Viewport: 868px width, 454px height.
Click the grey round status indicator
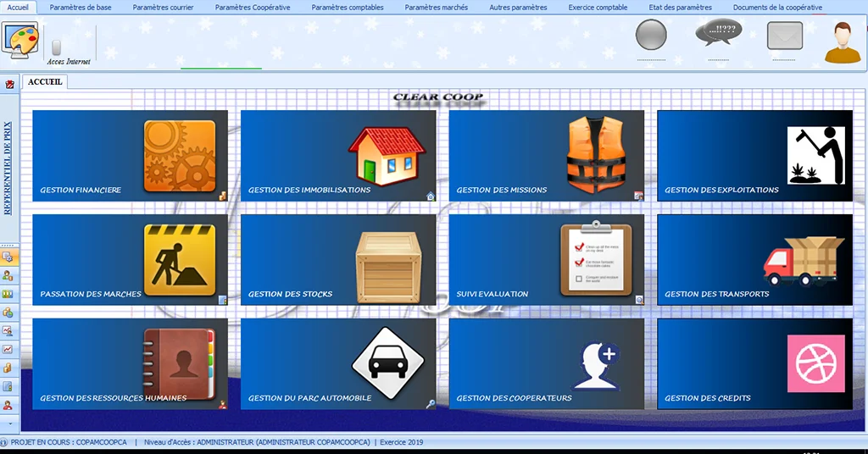[651, 36]
